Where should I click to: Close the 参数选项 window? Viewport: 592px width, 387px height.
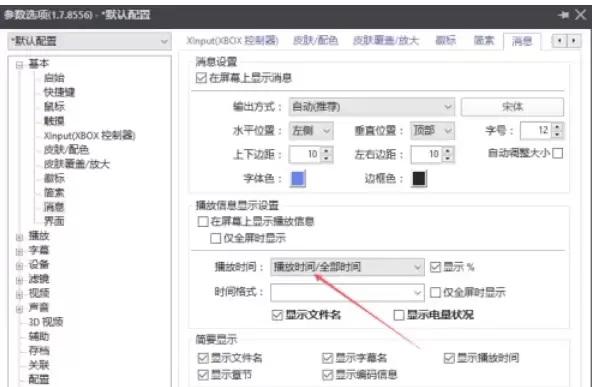point(581,15)
